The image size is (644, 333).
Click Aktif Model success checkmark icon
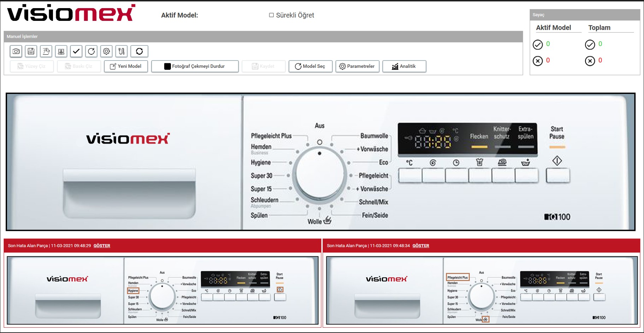click(538, 45)
